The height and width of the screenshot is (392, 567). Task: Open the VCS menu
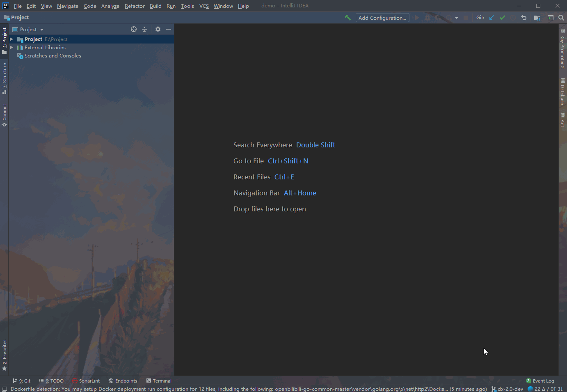click(x=204, y=6)
